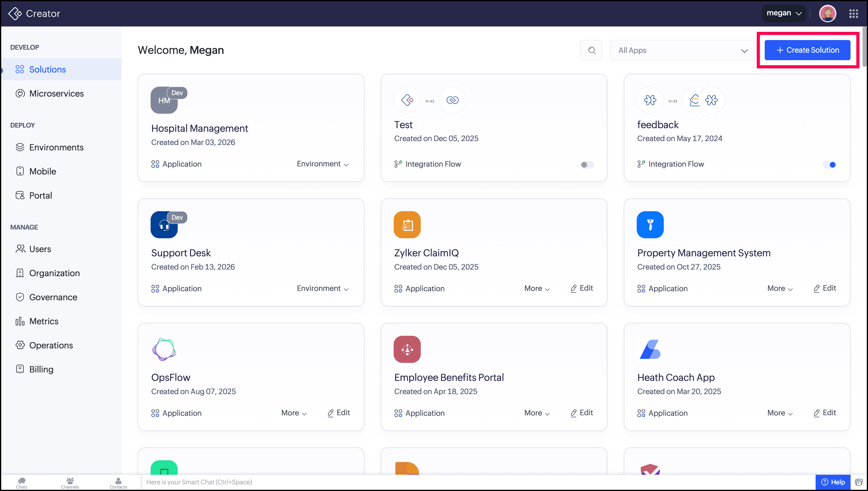Open the apps grid launcher icon

pos(854,14)
